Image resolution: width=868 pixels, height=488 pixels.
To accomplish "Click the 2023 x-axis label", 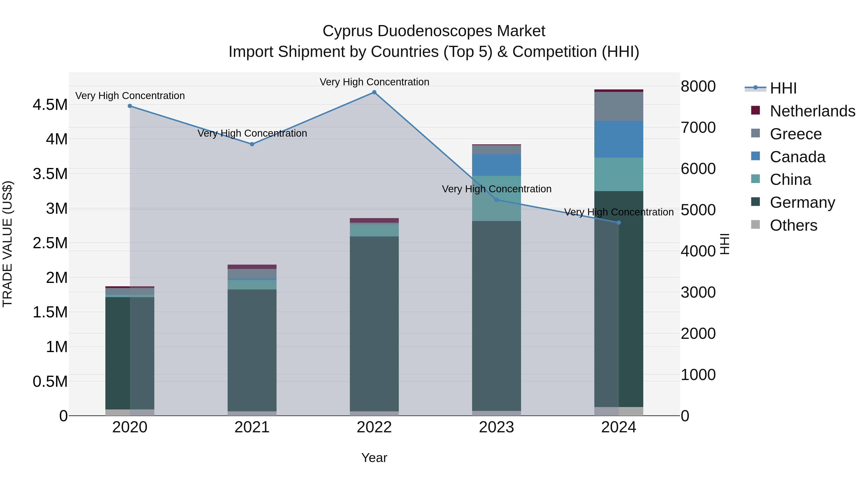I will coord(496,427).
